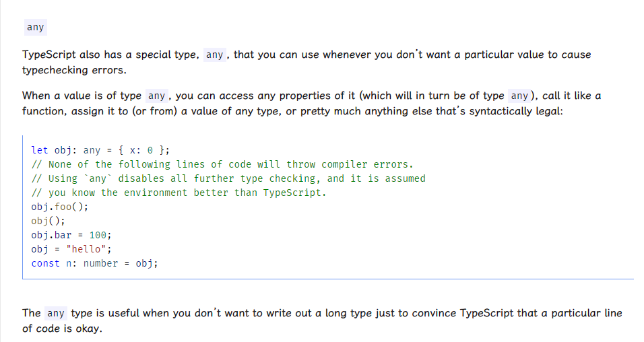Click '{ x: 0 }' object literal in code
Screen dimensions: 644x342
tap(141, 150)
